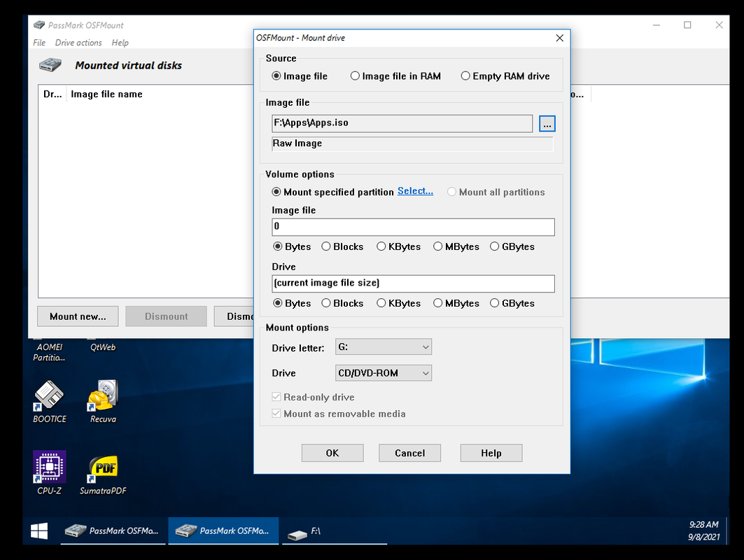
Task: Switch to second, highlighted PassMark OSFMount taskbar item
Action: 223,531
